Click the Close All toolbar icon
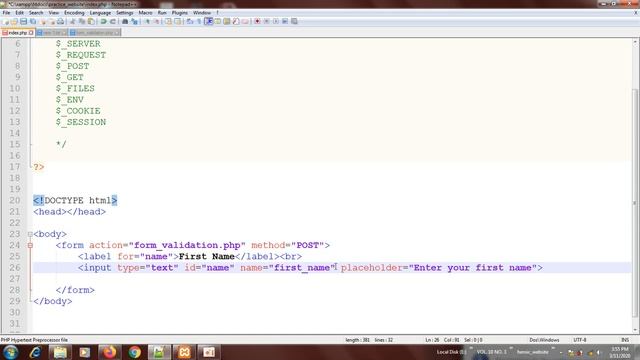The image size is (640, 360). click(x=52, y=21)
